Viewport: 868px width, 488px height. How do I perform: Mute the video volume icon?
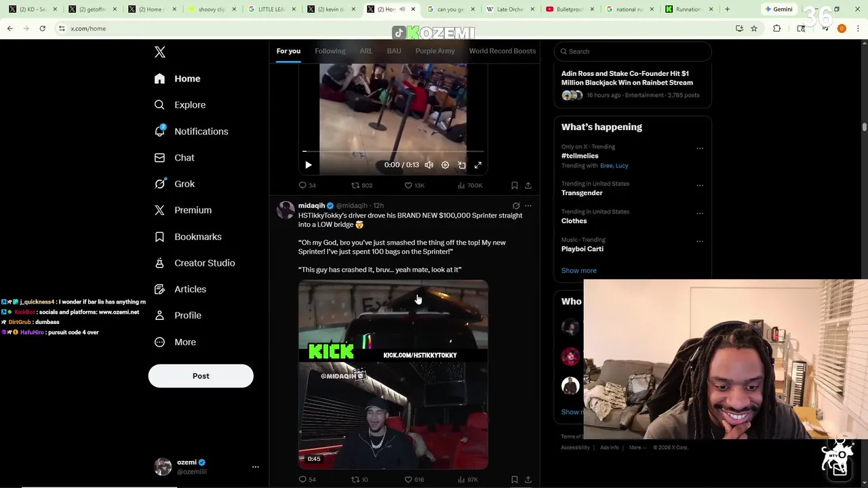point(429,165)
